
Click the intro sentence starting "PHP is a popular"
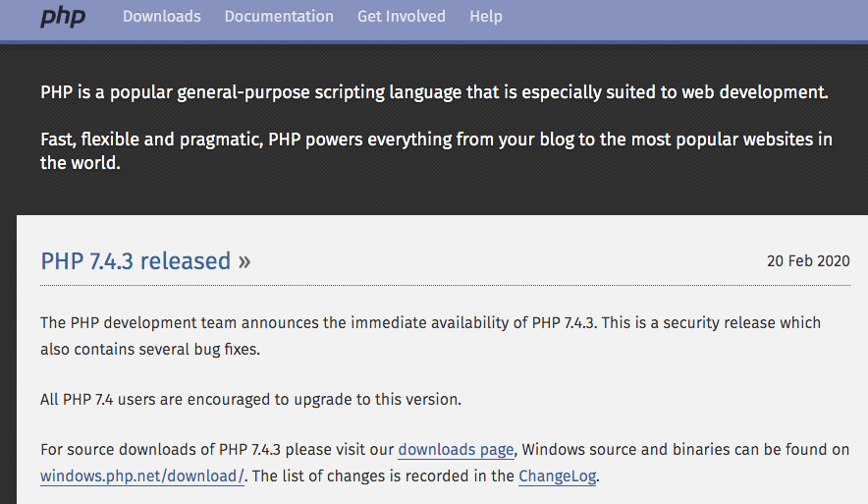[x=434, y=93]
